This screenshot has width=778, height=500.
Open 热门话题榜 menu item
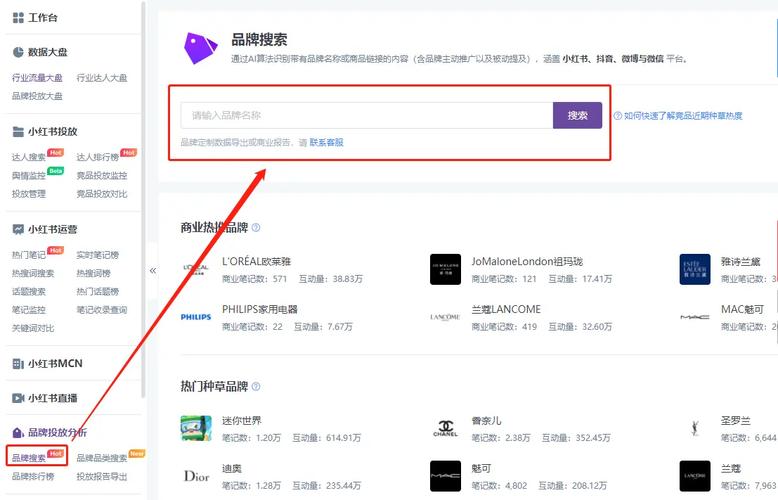pyautogui.click(x=97, y=292)
